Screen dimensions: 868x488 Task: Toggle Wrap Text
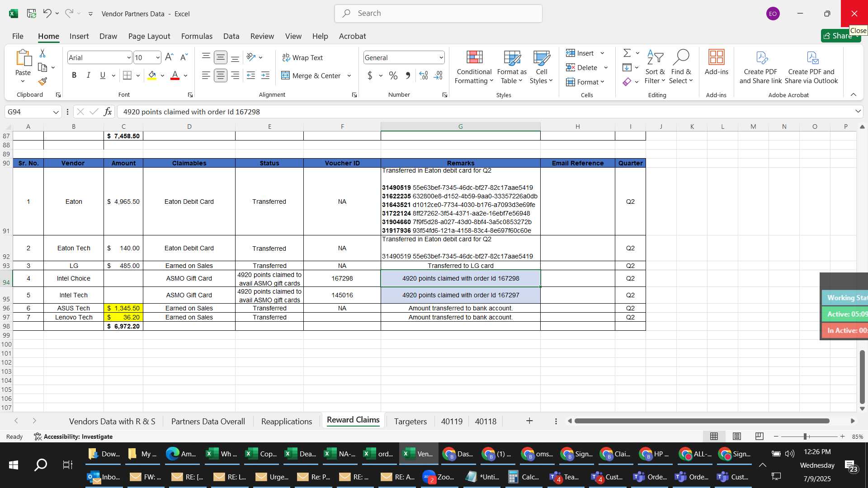click(302, 57)
